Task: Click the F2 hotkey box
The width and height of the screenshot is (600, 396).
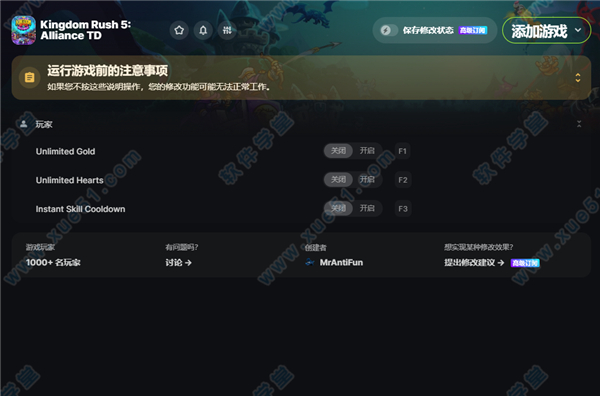Action: (x=403, y=180)
